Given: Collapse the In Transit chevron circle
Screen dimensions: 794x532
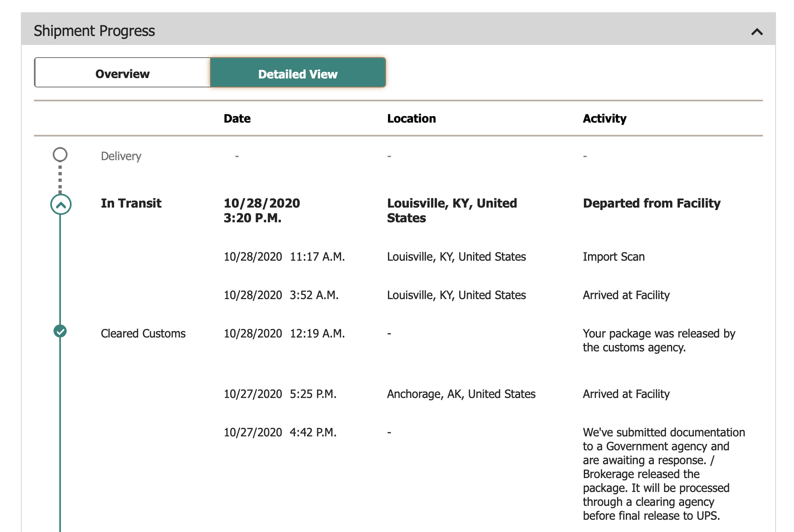Looking at the screenshot, I should coord(61,204).
